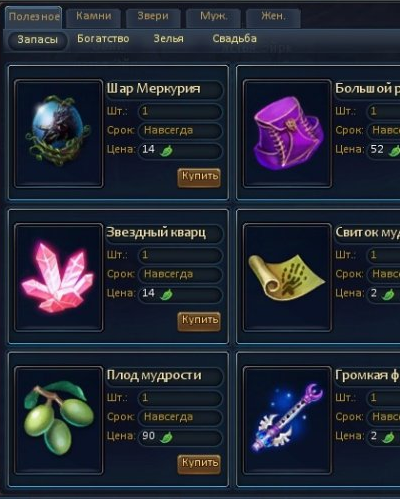Open the Камни tab
This screenshot has height=499, width=400.
[x=94, y=17]
